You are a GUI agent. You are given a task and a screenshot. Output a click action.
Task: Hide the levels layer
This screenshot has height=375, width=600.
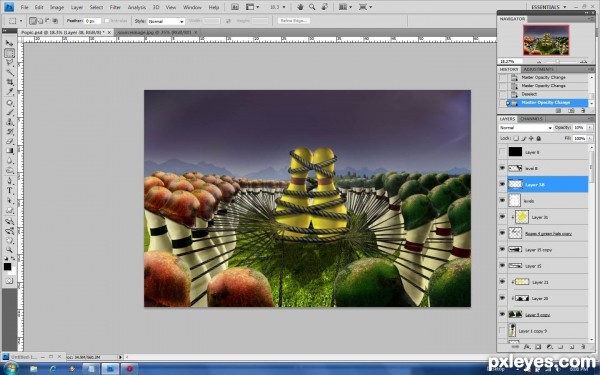pyautogui.click(x=502, y=201)
